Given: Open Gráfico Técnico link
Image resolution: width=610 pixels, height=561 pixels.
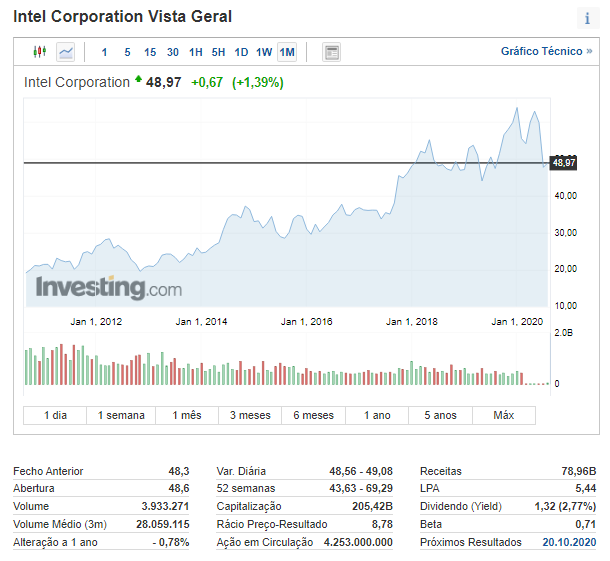Looking at the screenshot, I should (546, 51).
